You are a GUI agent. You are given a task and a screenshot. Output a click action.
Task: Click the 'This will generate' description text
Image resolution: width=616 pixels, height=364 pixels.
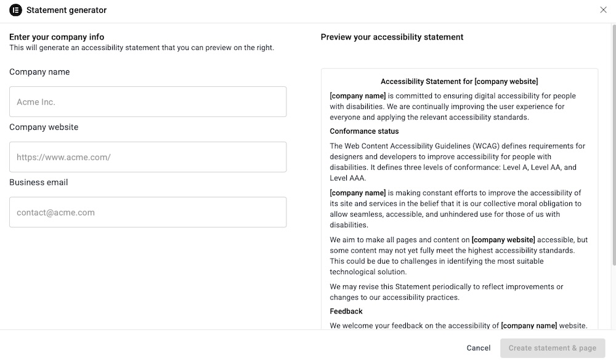coord(142,47)
